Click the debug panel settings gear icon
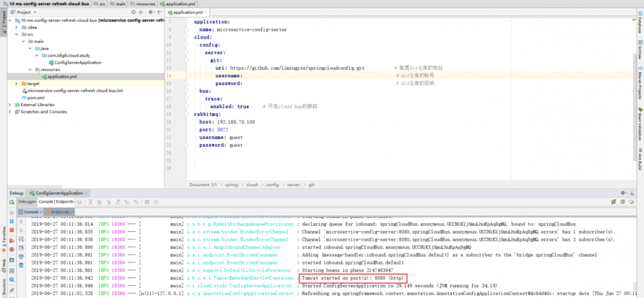The image size is (644, 298). click(x=624, y=192)
